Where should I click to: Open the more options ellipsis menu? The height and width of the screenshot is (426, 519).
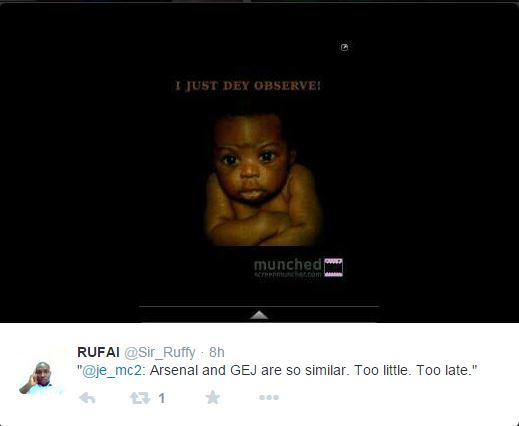tap(269, 397)
